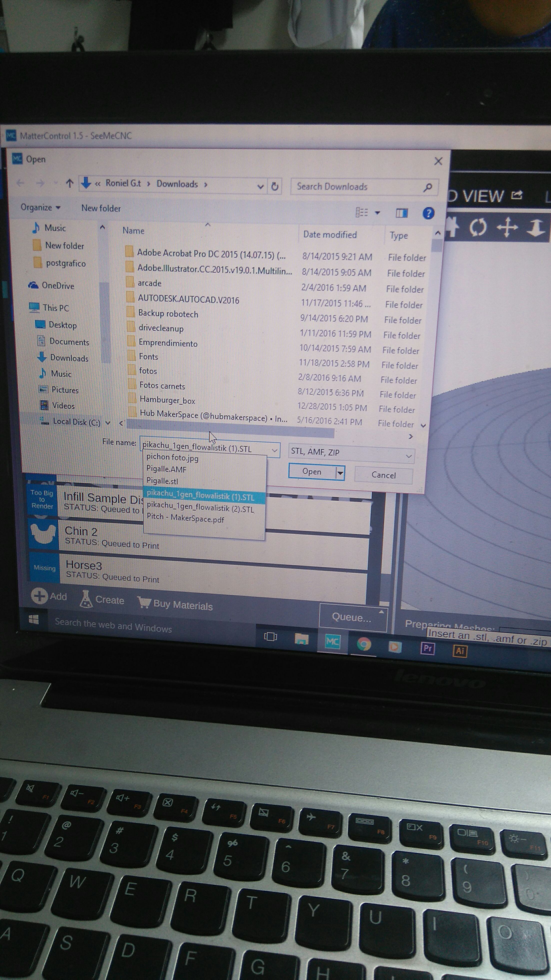The height and width of the screenshot is (980, 551).
Task: Select the Emprendimiento folder
Action: (x=162, y=343)
